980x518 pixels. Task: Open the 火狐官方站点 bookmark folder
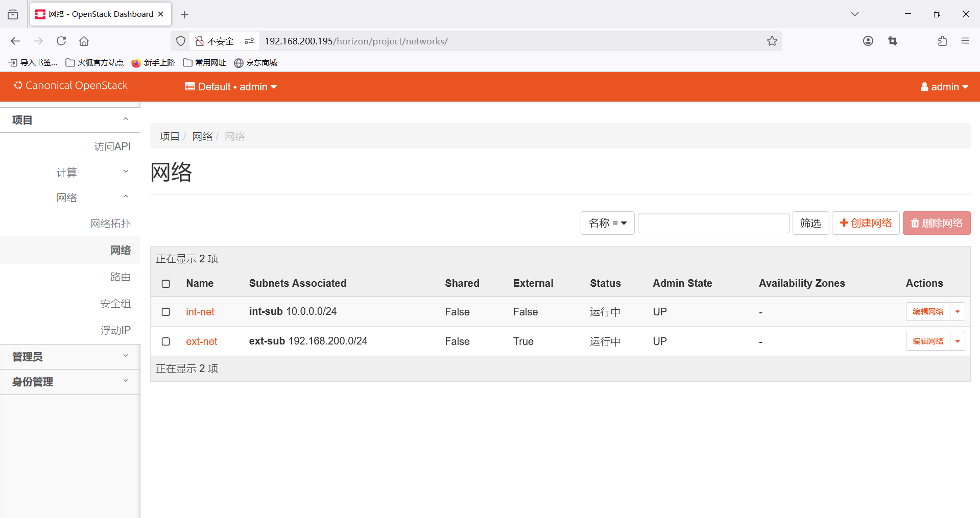point(95,62)
